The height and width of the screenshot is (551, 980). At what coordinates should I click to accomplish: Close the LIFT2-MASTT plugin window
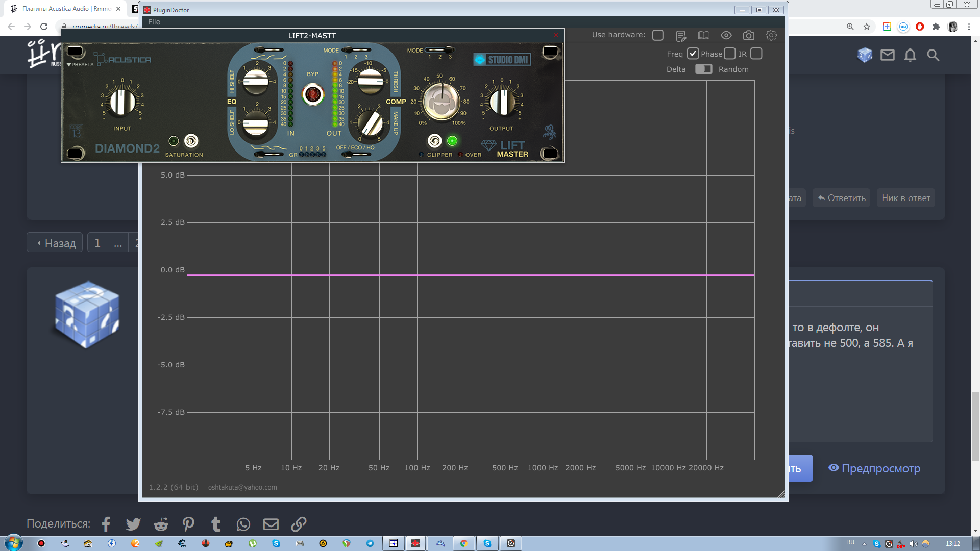[x=556, y=35]
